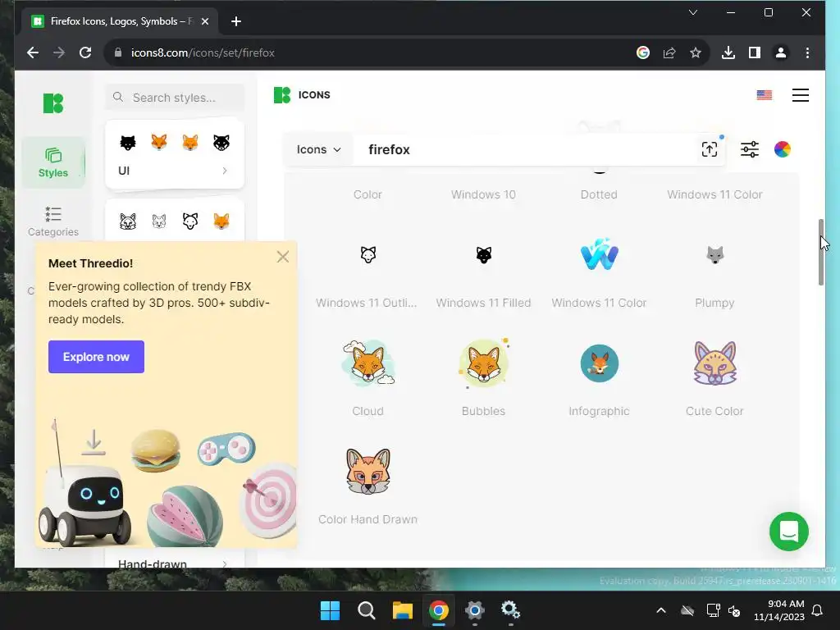Select the Infographic fox icon
840x630 pixels.
pos(600,363)
